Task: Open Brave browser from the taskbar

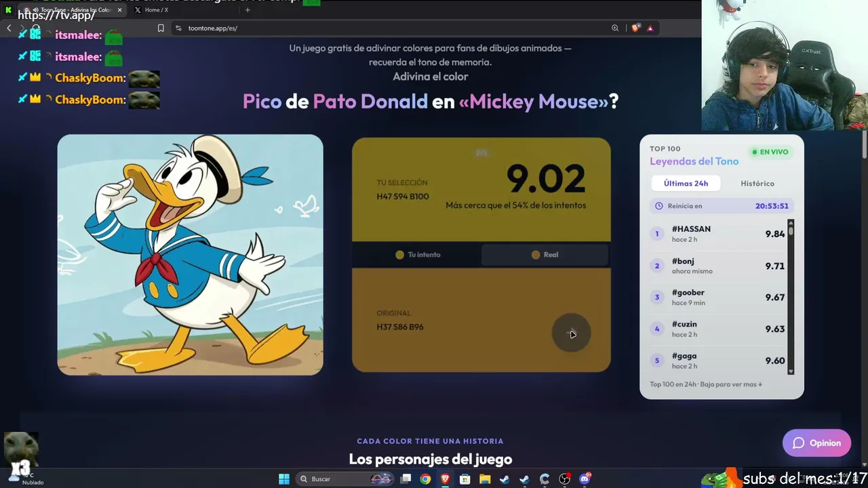Action: [x=445, y=479]
